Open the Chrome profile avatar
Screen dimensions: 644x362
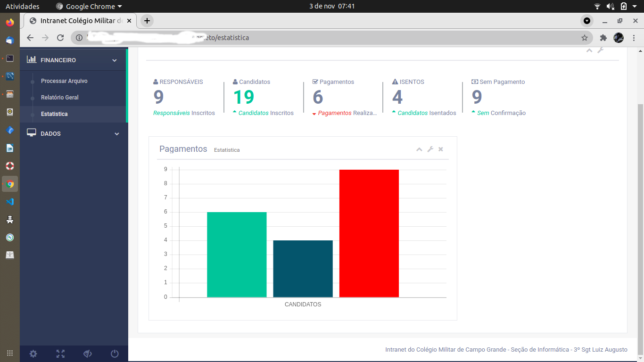[x=619, y=38]
